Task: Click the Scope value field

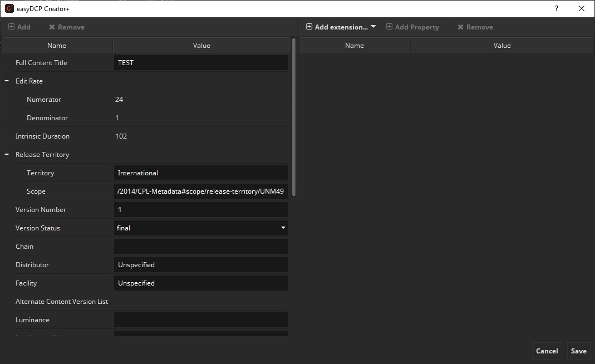Action: (x=201, y=191)
